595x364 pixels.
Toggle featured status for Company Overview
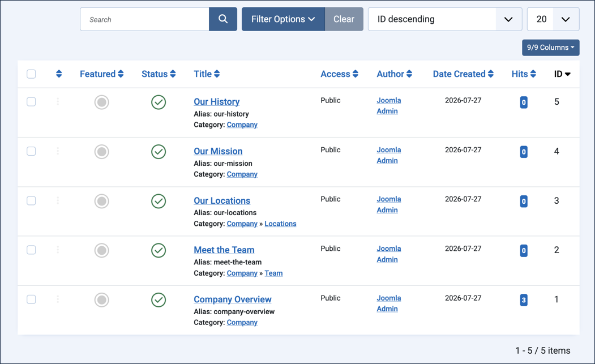102,300
